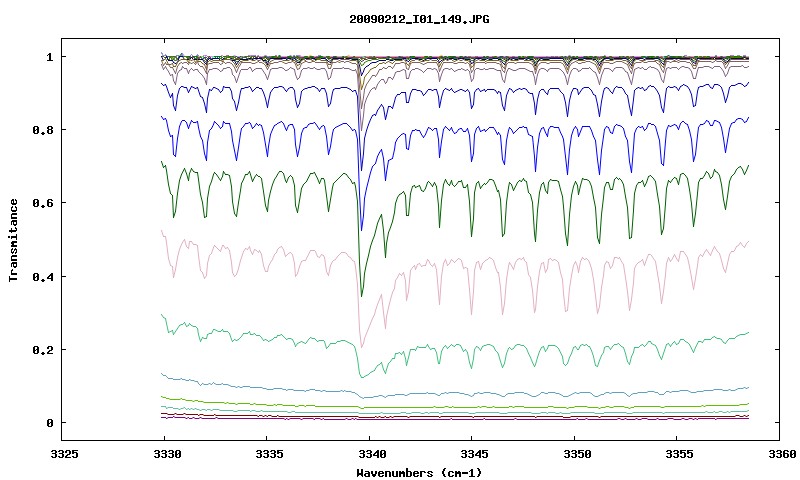Click y-axis tick label 0.6

point(43,203)
